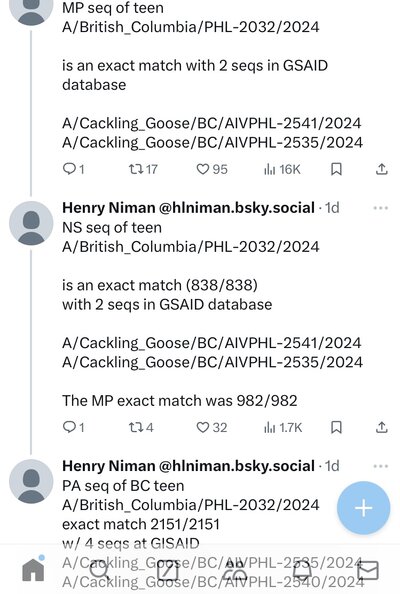Screen dimensions: 400x594
Task: Open the Search tab in bottom bar
Action: [x=100, y=569]
